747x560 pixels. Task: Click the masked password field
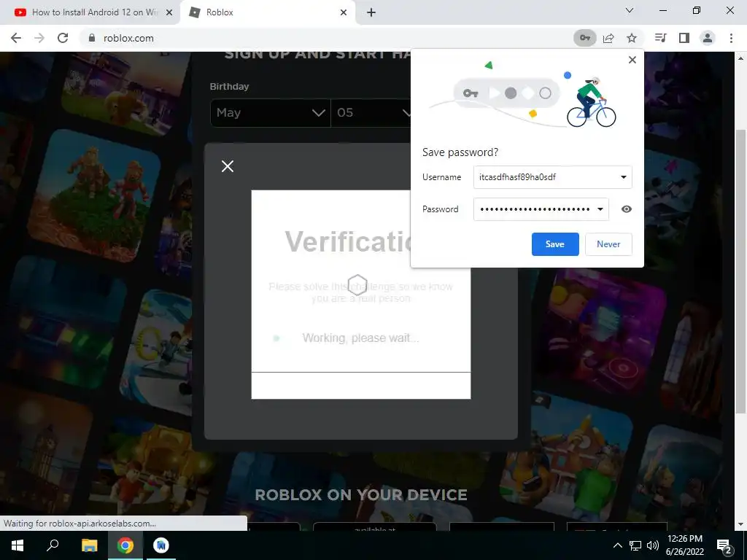click(541, 209)
